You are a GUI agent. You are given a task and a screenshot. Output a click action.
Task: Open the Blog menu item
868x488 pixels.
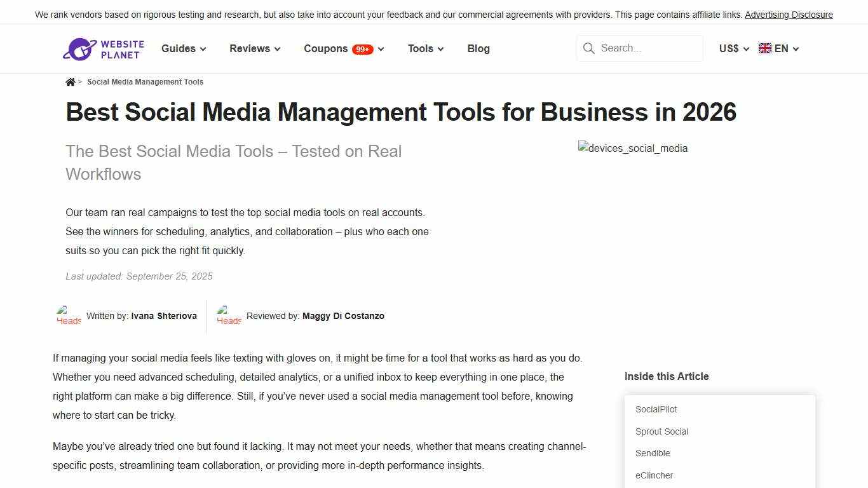pos(478,48)
